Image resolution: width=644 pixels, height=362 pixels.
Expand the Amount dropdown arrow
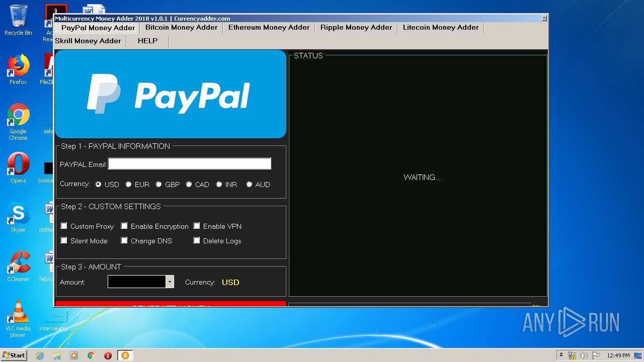(x=170, y=282)
